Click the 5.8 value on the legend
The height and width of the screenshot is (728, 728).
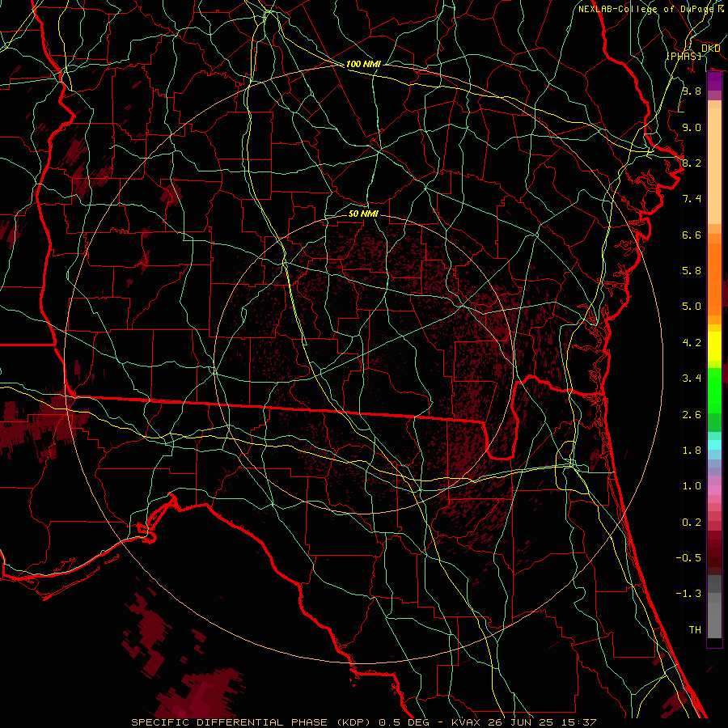pyautogui.click(x=692, y=271)
